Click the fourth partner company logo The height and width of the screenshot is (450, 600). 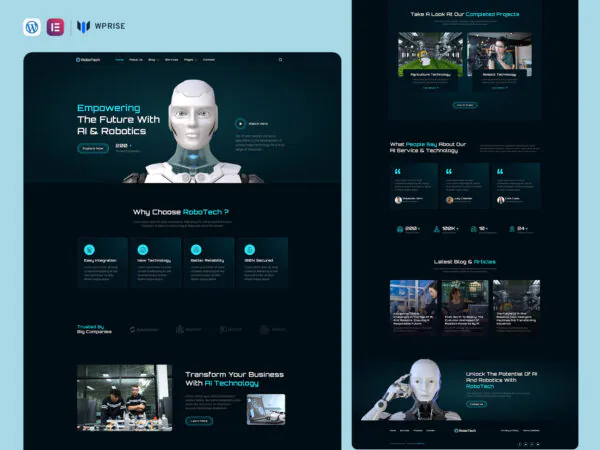[x=272, y=329]
